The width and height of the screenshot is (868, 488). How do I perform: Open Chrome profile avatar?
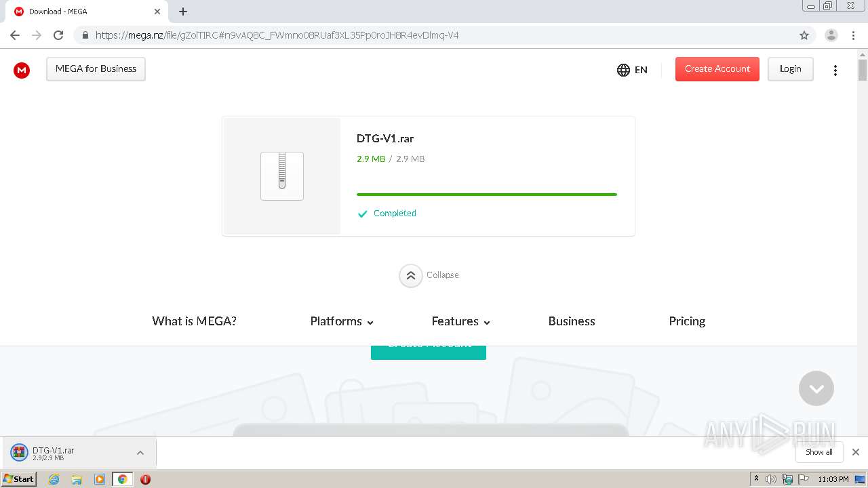[831, 35]
